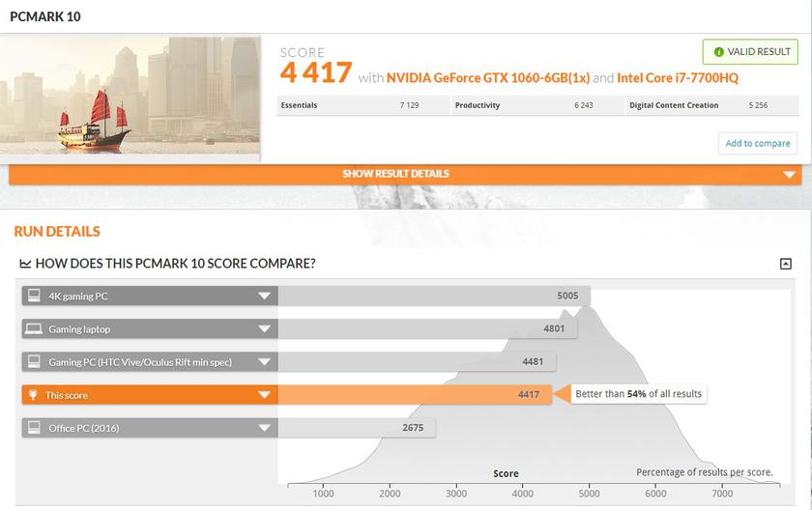Click monitor icon beside Gaming PC (HTC Vive/Oculus Rift)
812x510 pixels.
(x=34, y=362)
